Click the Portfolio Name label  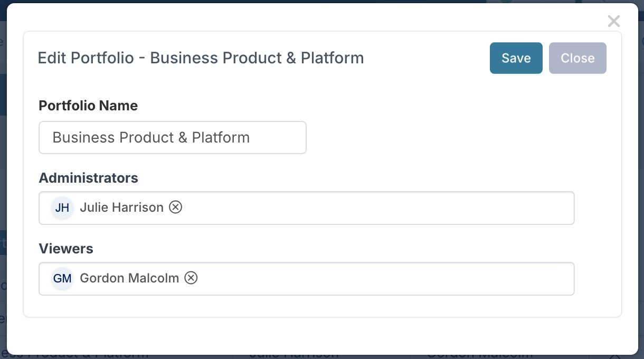click(x=88, y=106)
